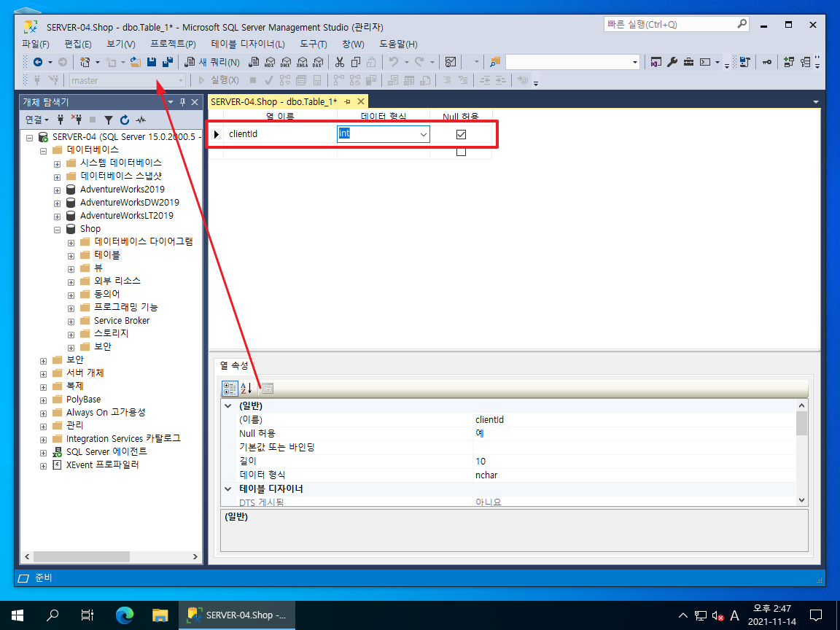Select the SERVER-04.Shop - dbo.Table_1 tab

coord(273,102)
